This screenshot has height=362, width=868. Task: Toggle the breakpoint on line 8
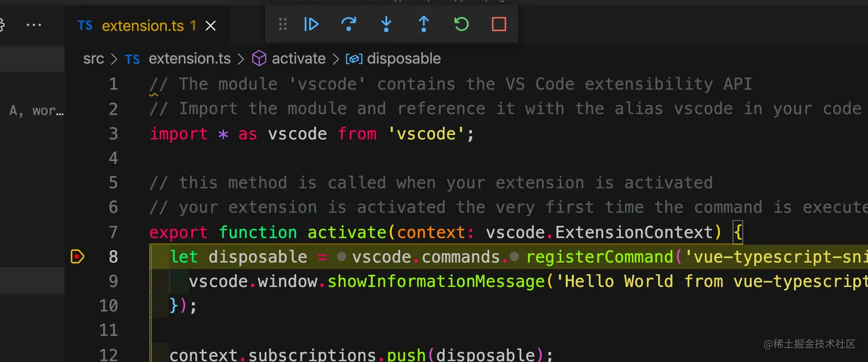click(x=77, y=256)
